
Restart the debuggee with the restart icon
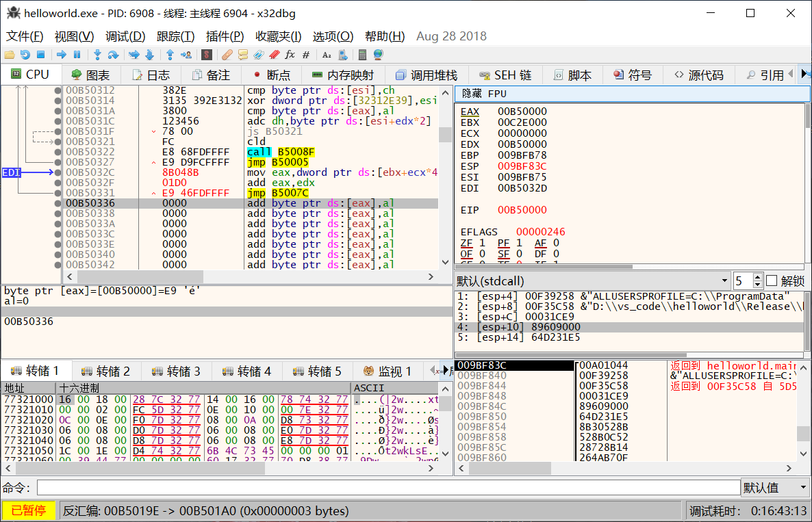(25, 54)
